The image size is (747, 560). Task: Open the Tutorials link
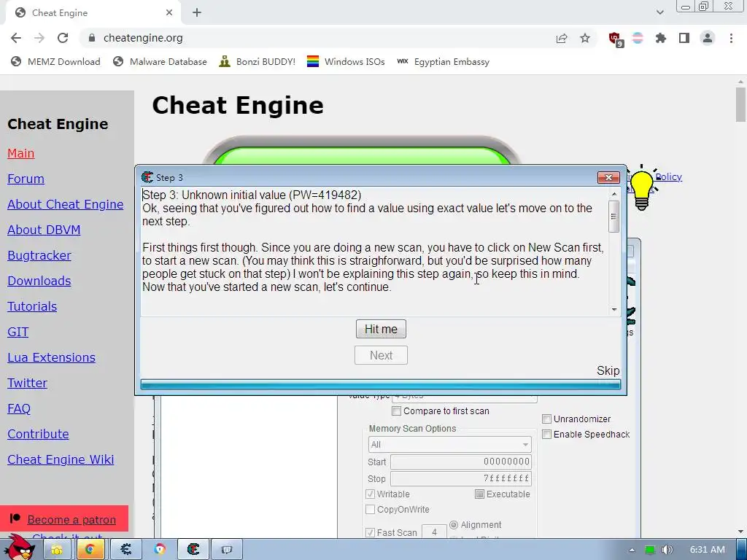[32, 307]
